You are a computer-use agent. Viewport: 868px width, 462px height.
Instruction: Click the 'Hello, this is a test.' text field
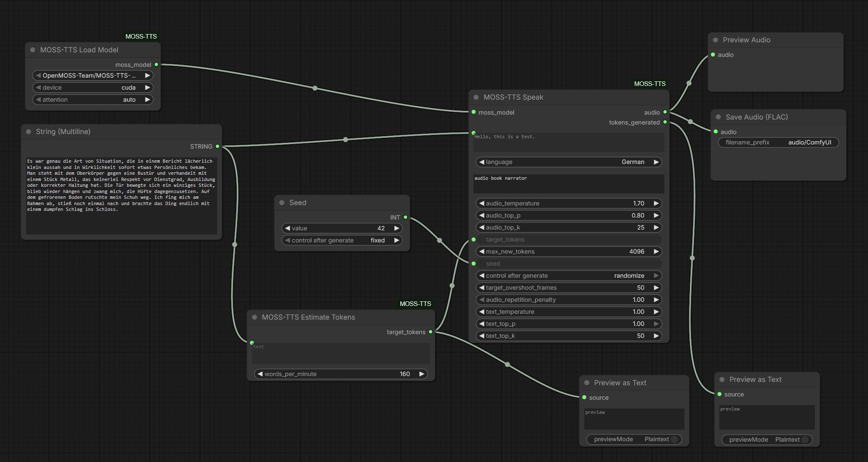point(569,142)
